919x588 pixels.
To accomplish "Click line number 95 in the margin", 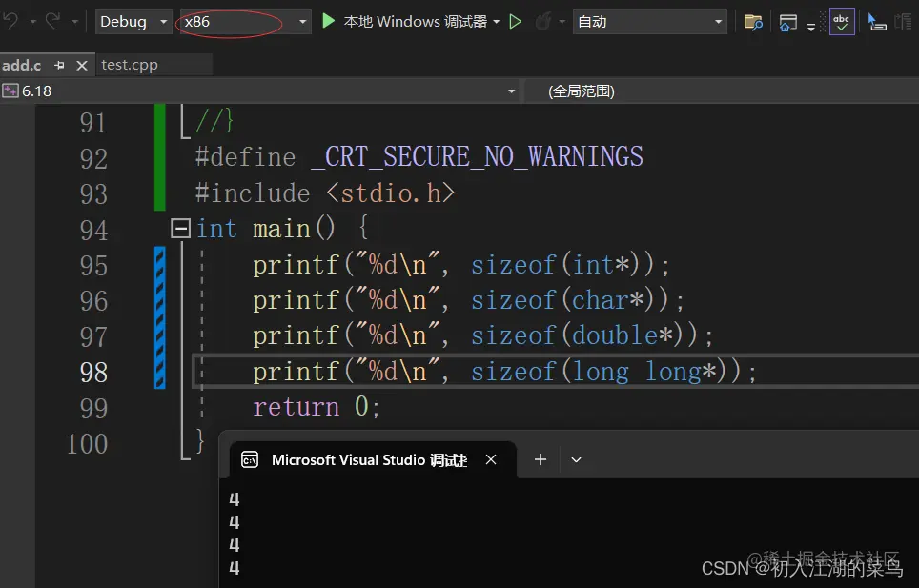I will [x=93, y=266].
